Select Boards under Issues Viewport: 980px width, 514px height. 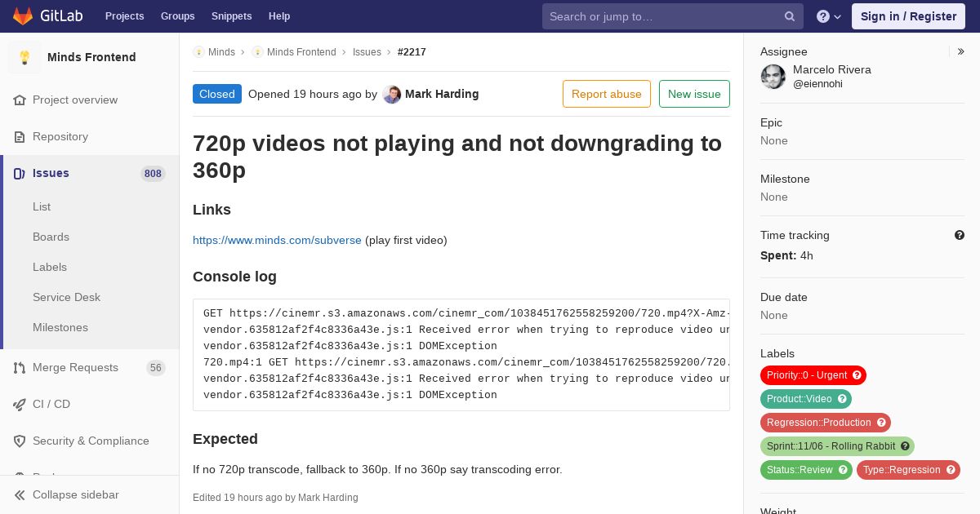[51, 237]
